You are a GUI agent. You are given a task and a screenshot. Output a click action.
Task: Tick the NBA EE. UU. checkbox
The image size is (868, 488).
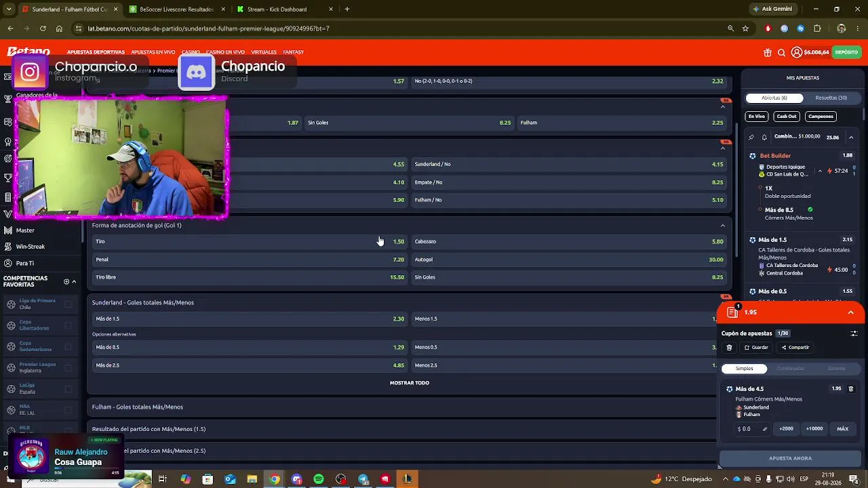click(68, 409)
